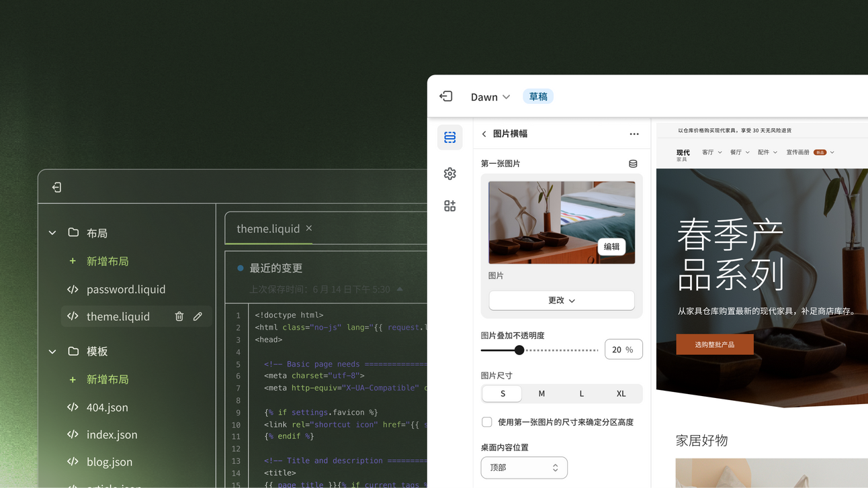
Task: Collapse the 模板 folder chevron
Action: point(52,351)
